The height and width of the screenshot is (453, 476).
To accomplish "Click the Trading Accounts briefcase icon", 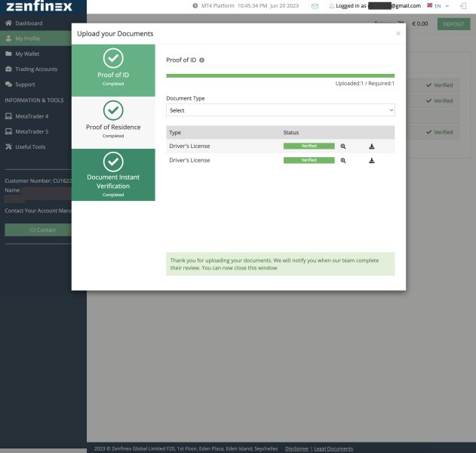I will tap(8, 69).
